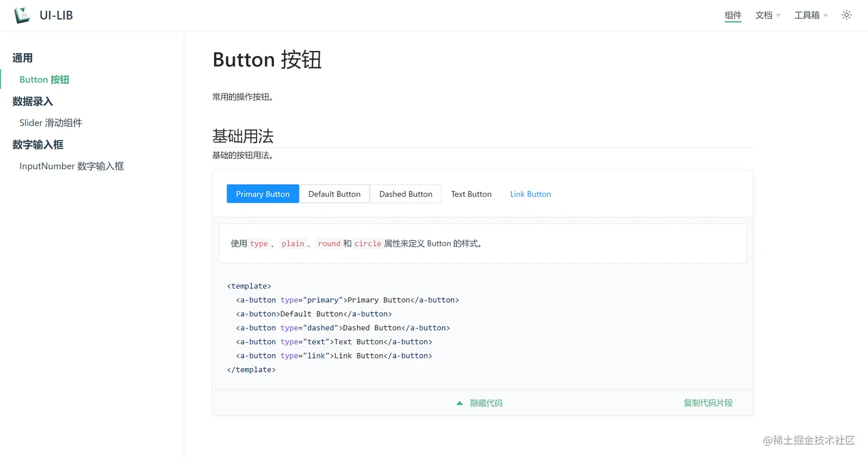Hide the code via 隐藏代码 link

(486, 403)
